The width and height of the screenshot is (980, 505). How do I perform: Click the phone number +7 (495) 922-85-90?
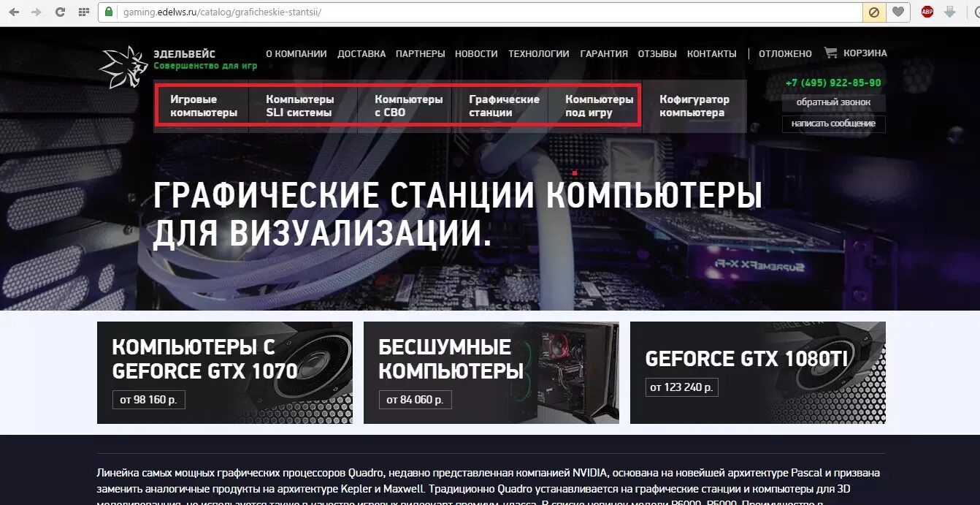pyautogui.click(x=833, y=83)
